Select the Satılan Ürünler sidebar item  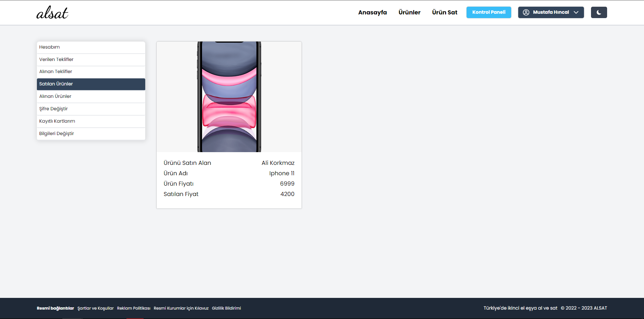point(91,84)
